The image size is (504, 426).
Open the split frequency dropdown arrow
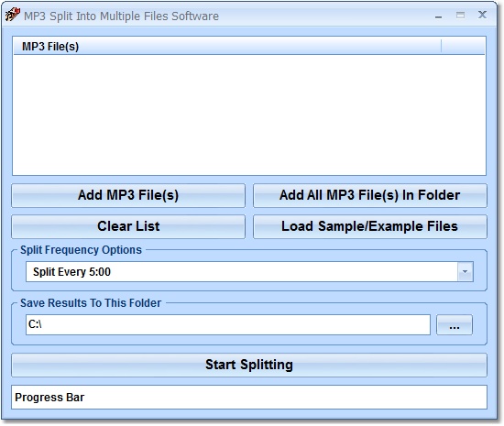coord(466,272)
